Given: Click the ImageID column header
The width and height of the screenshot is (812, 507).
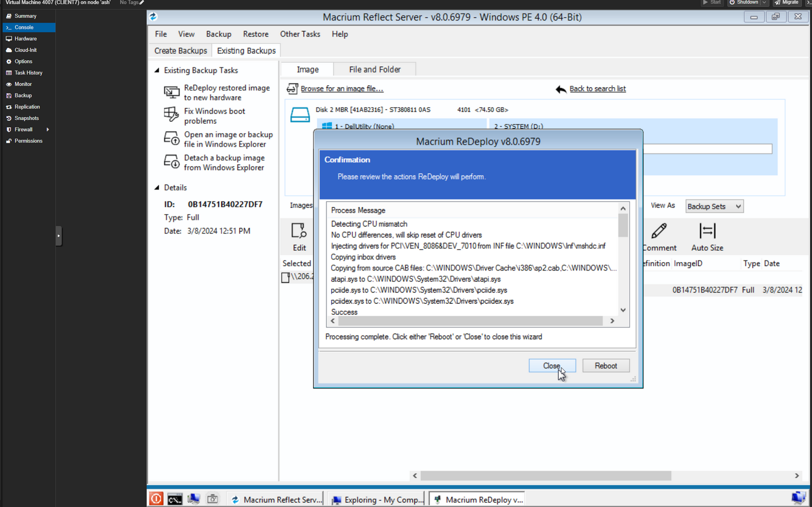Looking at the screenshot, I should (x=688, y=264).
